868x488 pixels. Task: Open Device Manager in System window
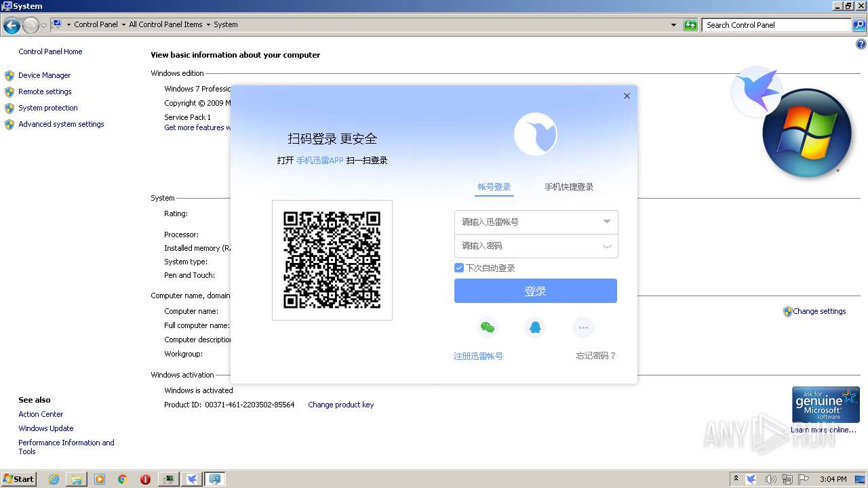(x=45, y=75)
